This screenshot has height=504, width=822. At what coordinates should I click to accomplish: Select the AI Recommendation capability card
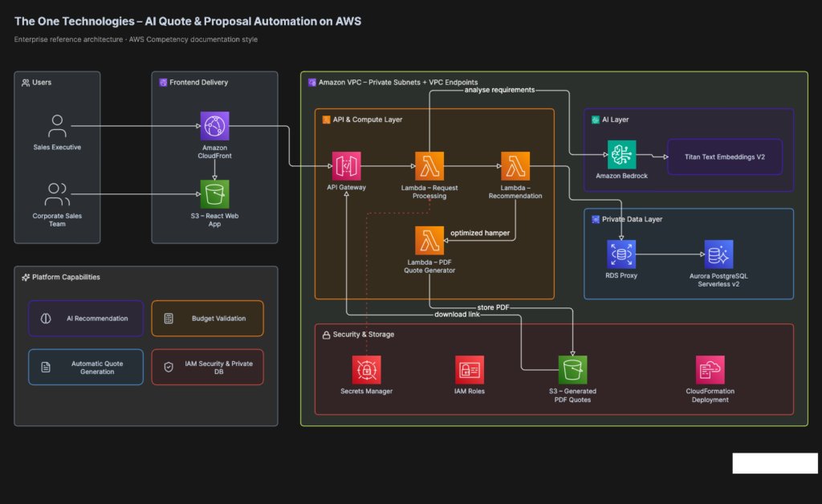pyautogui.click(x=86, y=319)
